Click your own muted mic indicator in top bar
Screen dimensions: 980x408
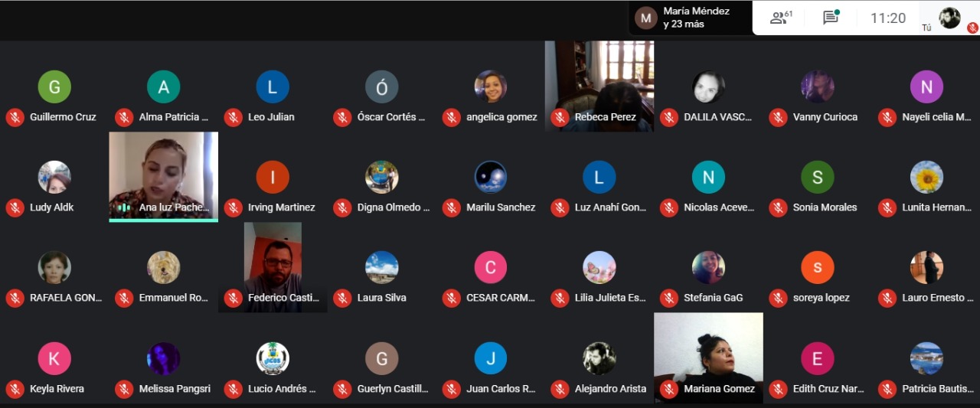coord(972,28)
